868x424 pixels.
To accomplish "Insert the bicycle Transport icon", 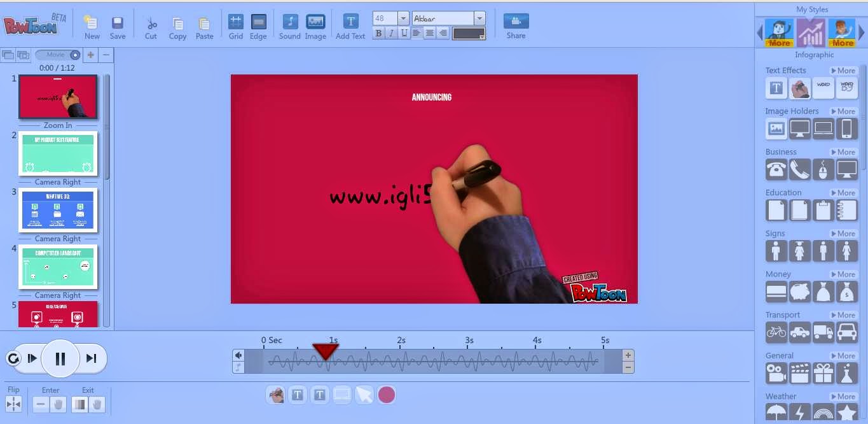I will click(776, 332).
